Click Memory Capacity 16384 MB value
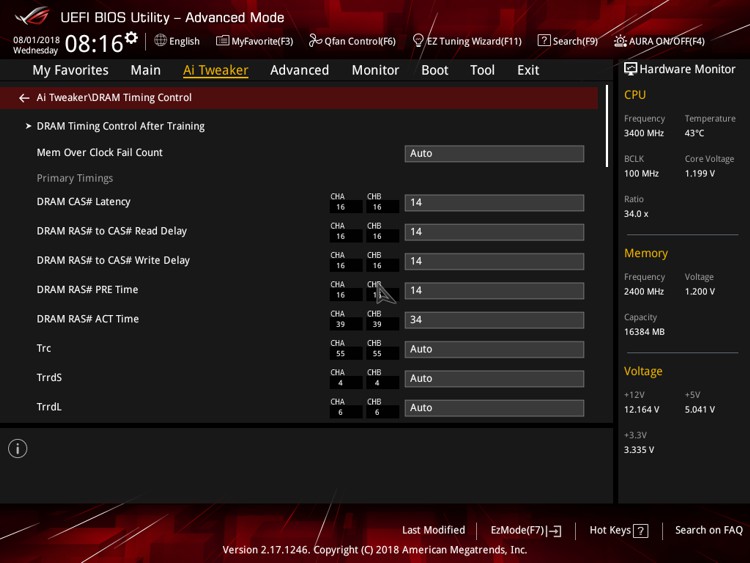 [x=644, y=332]
